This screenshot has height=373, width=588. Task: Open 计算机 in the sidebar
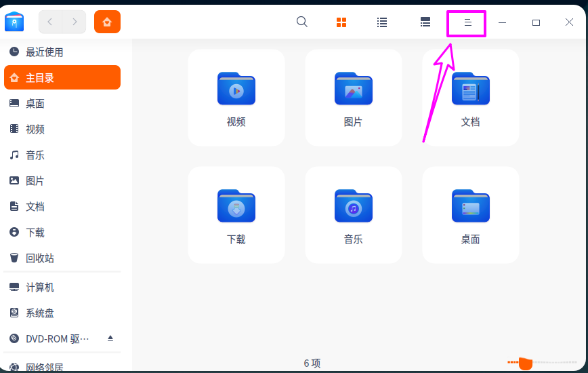coord(62,287)
